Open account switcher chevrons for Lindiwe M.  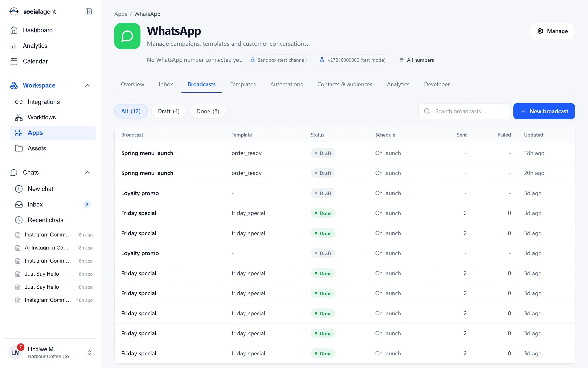click(89, 353)
